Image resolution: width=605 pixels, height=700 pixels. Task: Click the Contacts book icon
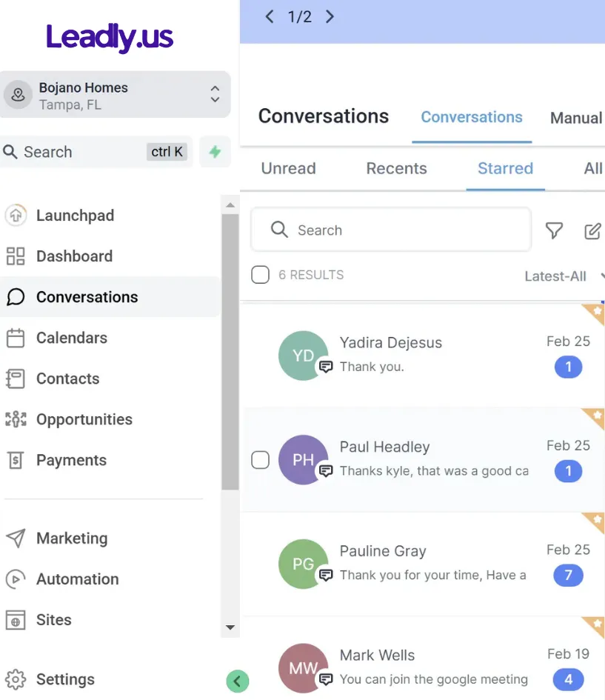[x=16, y=379]
